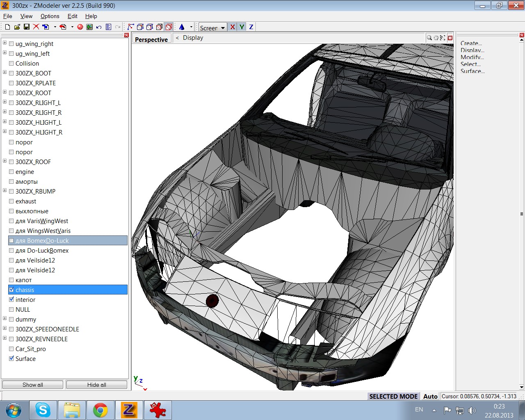Check the engine visibility checkbox
Screen dimensions: 525x420
pos(11,172)
